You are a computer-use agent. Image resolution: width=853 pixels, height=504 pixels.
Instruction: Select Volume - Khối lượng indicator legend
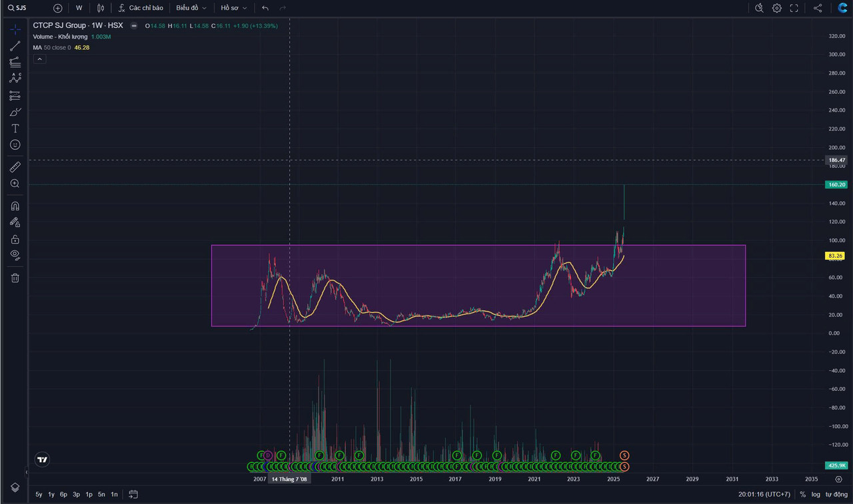61,37
